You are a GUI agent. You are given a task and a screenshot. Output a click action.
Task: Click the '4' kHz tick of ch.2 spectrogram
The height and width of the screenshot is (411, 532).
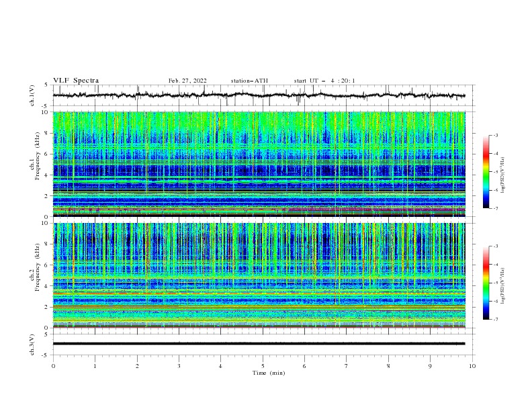click(x=47, y=286)
